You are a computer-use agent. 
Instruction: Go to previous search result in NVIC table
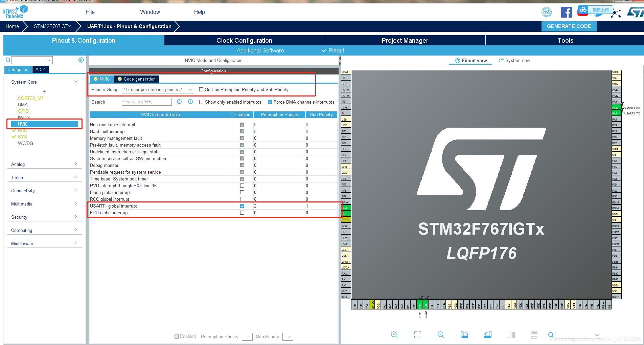(x=179, y=102)
